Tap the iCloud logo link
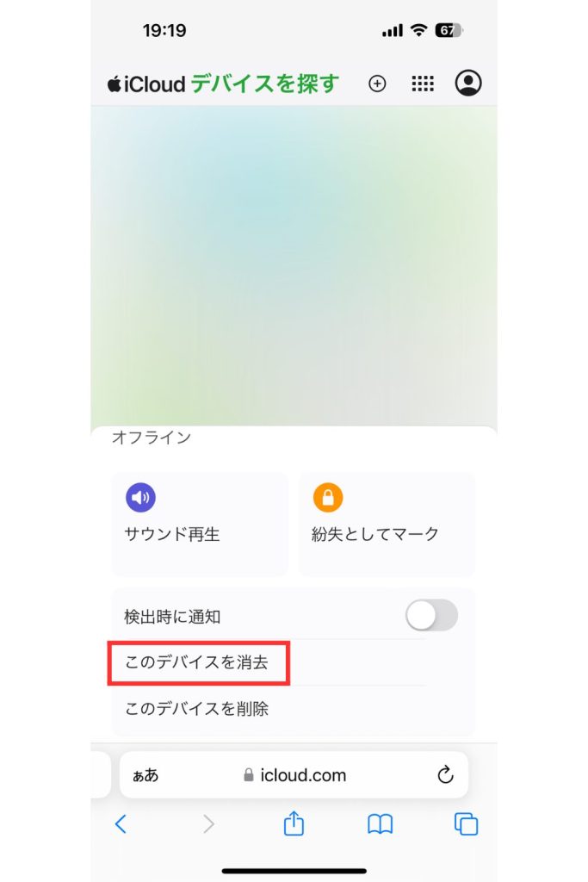 [x=146, y=84]
